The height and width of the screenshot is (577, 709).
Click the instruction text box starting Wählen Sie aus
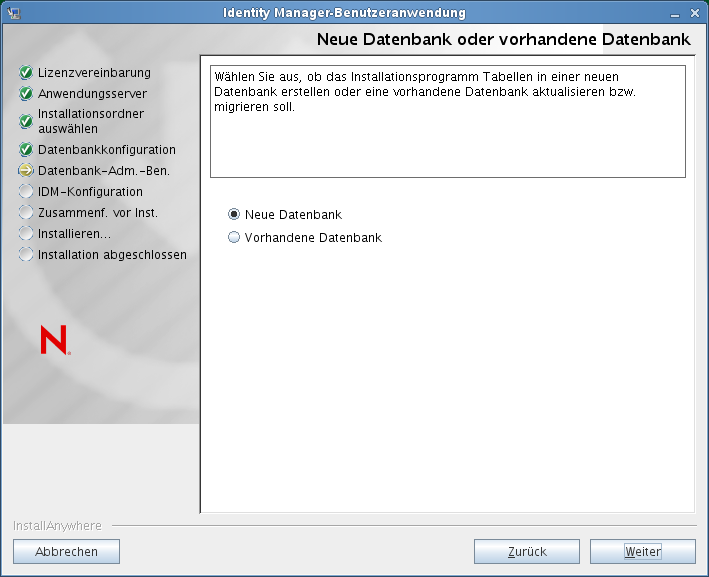pos(448,121)
